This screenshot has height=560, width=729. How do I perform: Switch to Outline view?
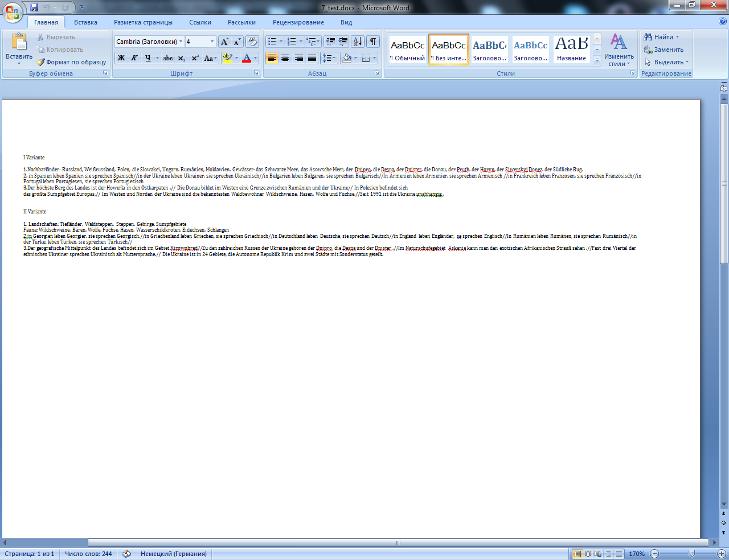[x=608, y=554]
